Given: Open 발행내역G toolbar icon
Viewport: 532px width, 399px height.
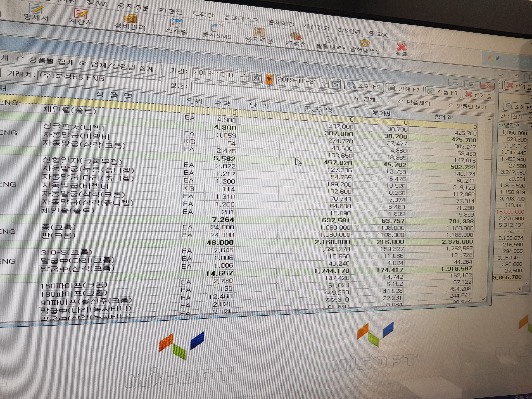Looking at the screenshot, I should tap(365, 47).
